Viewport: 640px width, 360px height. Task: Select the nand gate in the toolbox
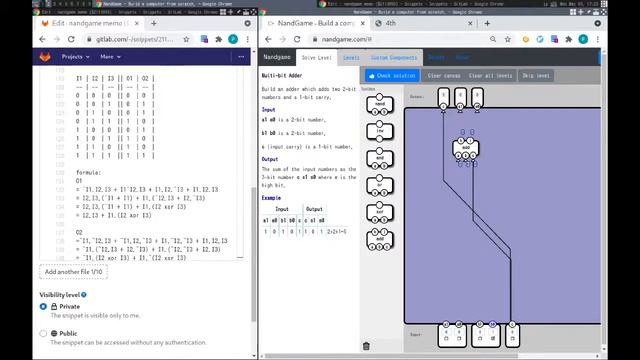click(x=380, y=104)
